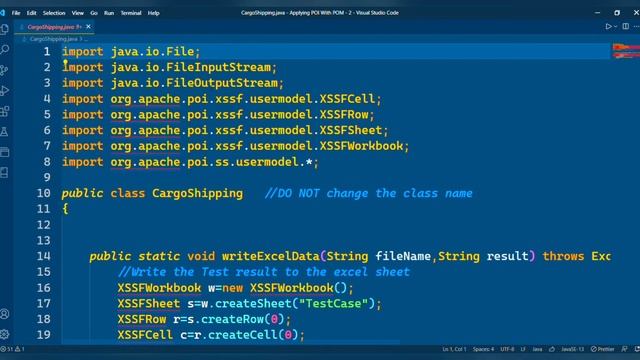The width and height of the screenshot is (640, 360).
Task: Open the Explorer view in the activity bar
Action: click(x=4, y=29)
